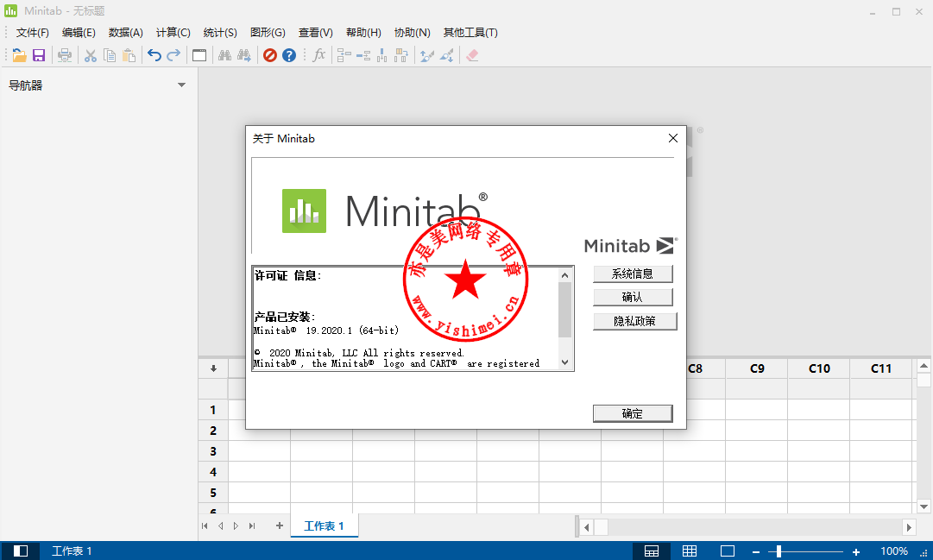
Task: Click the 确认 button in About dialog
Action: [x=634, y=297]
